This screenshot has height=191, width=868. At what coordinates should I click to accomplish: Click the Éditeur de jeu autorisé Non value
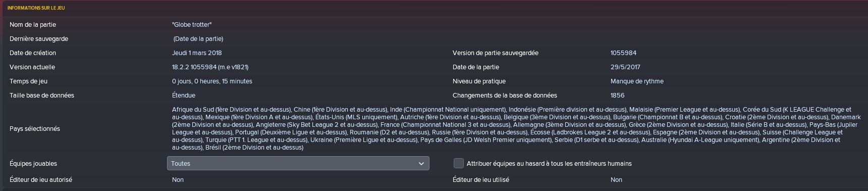(178, 180)
